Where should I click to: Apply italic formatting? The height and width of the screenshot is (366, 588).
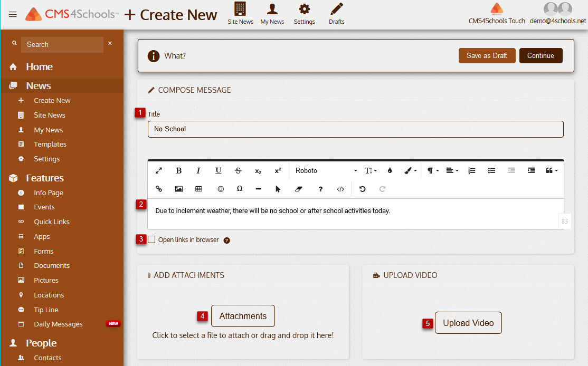click(x=198, y=170)
